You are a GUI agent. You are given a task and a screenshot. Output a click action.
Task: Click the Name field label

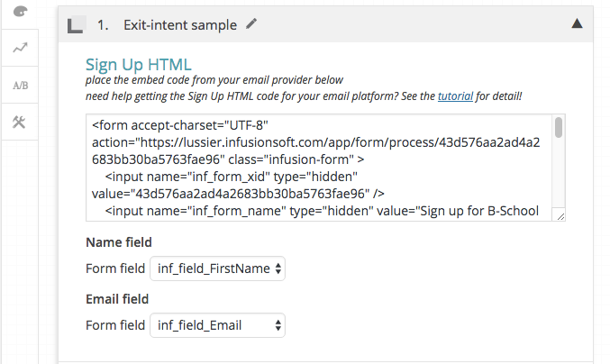click(x=118, y=241)
